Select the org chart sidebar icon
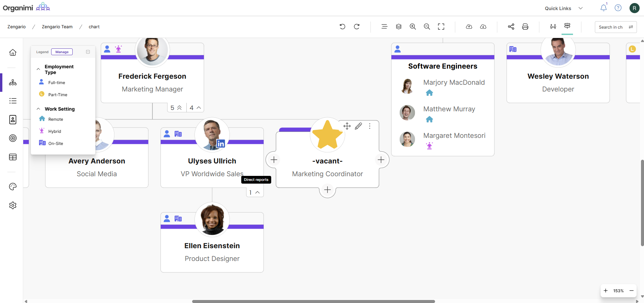This screenshot has height=303, width=644. [x=13, y=82]
